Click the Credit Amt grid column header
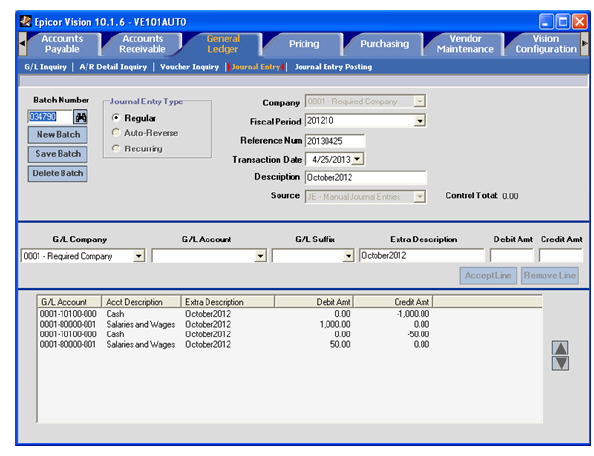The image size is (594, 456). pyautogui.click(x=393, y=302)
